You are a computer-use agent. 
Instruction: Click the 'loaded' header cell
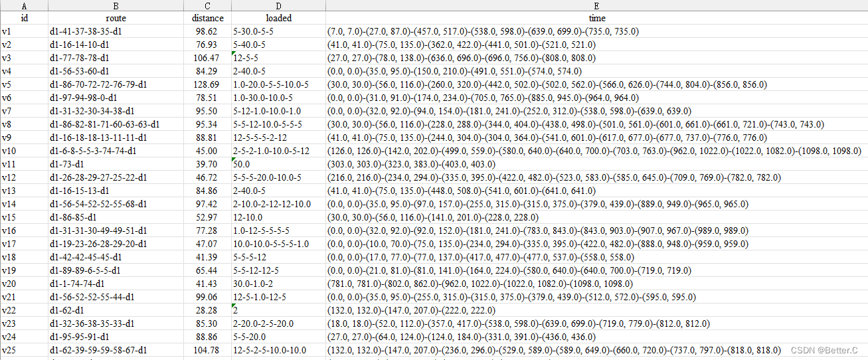point(278,18)
